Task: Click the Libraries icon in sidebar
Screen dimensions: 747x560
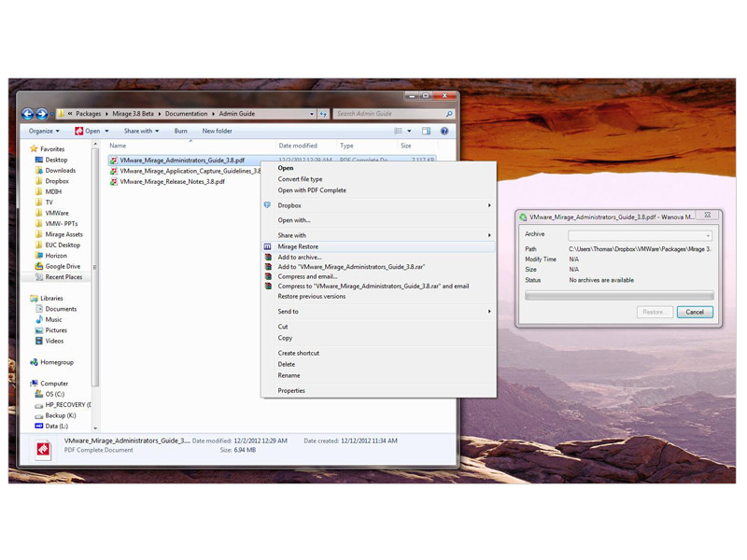Action: click(x=34, y=298)
